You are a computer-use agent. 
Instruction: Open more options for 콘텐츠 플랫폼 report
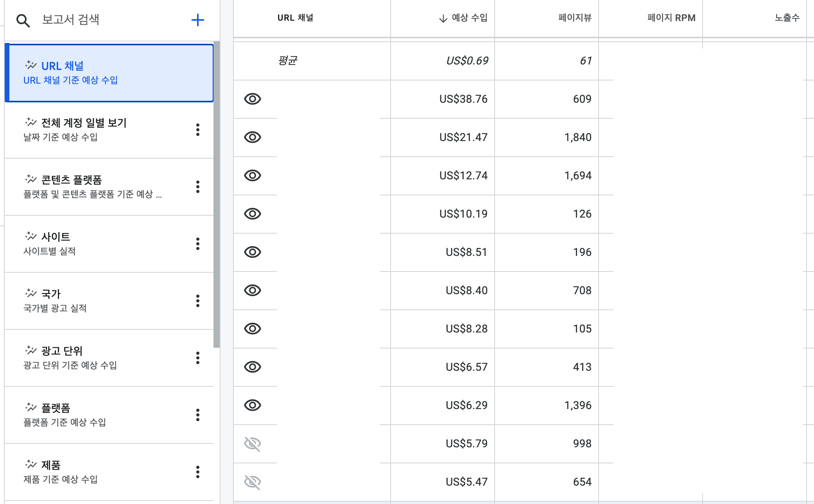pos(197,187)
